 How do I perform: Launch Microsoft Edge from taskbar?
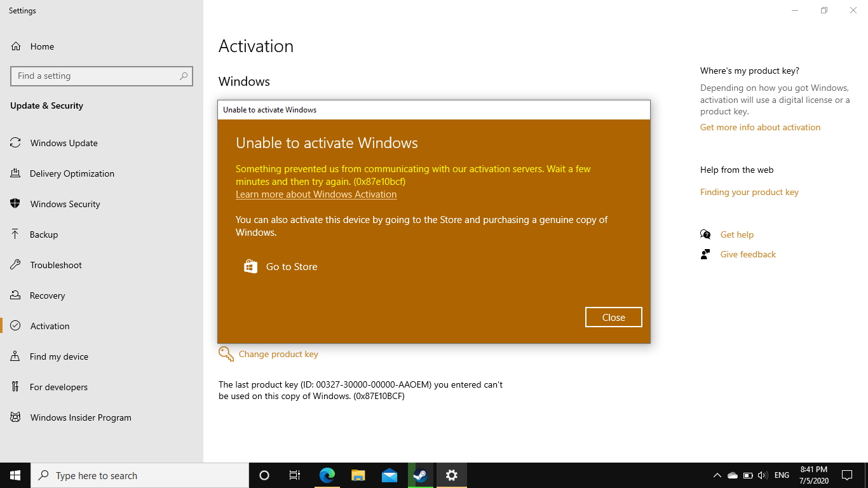pos(327,475)
